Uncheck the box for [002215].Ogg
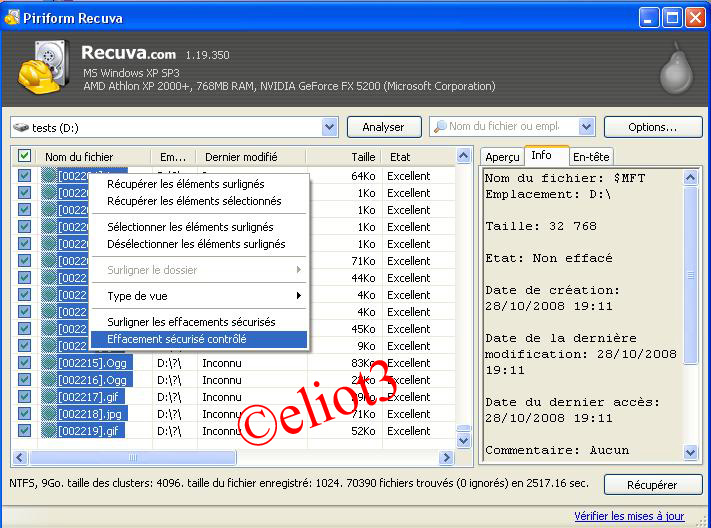711x528 pixels. point(24,363)
